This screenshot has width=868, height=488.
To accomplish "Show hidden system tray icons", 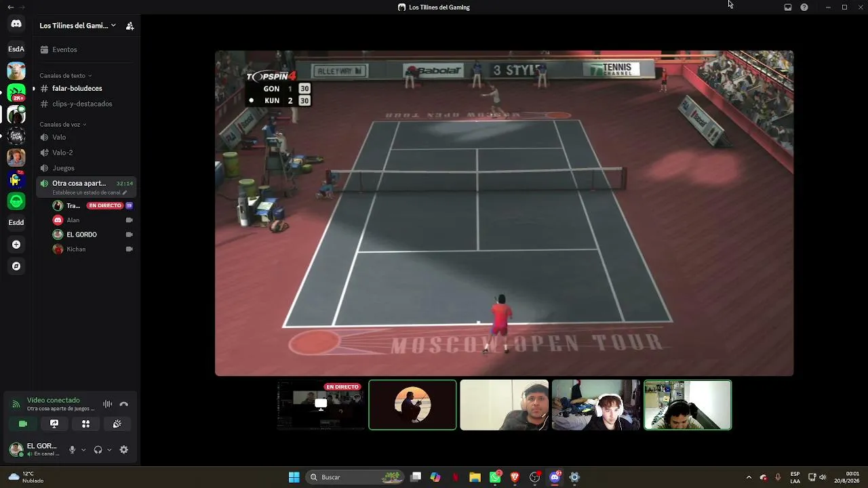I will click(749, 477).
